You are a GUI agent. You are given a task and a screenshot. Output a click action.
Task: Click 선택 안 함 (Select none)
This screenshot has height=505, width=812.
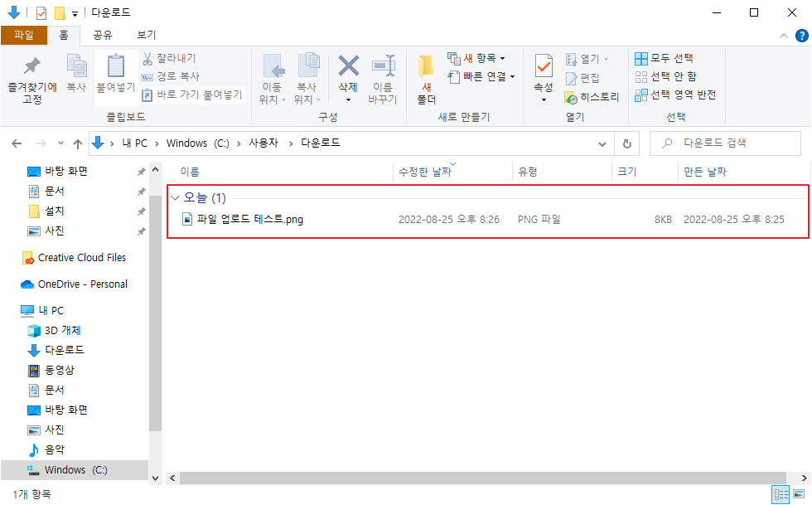pyautogui.click(x=665, y=77)
